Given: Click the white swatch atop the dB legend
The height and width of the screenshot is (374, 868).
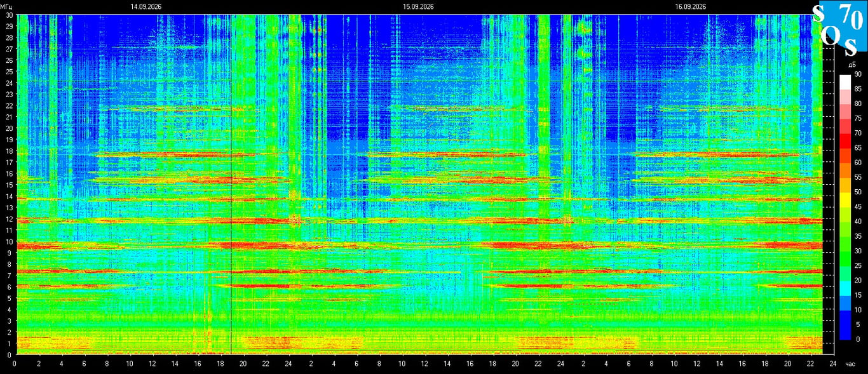Looking at the screenshot, I should click(845, 82).
